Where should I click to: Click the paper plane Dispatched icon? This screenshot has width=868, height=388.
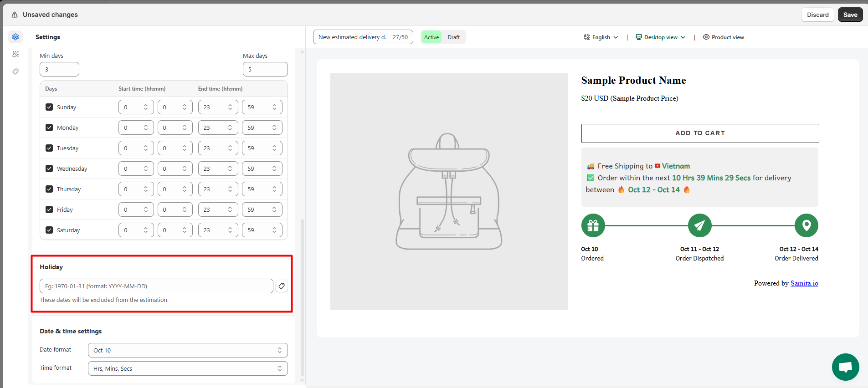[699, 225]
